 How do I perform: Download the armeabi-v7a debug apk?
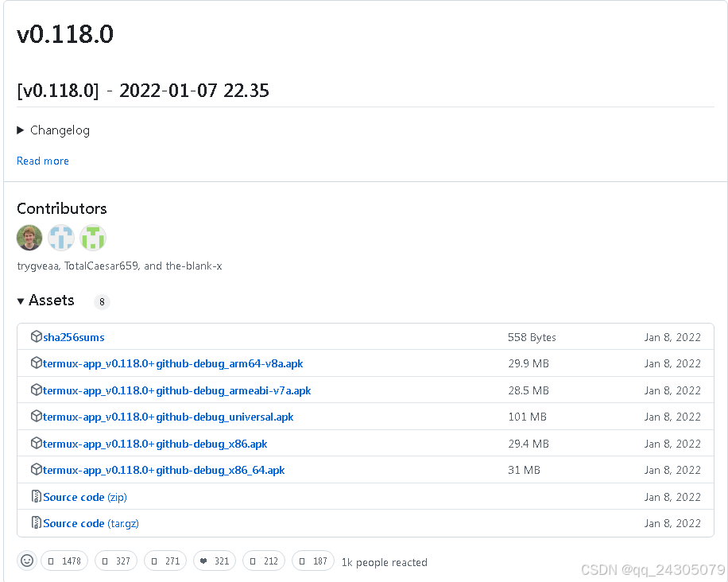(x=177, y=390)
